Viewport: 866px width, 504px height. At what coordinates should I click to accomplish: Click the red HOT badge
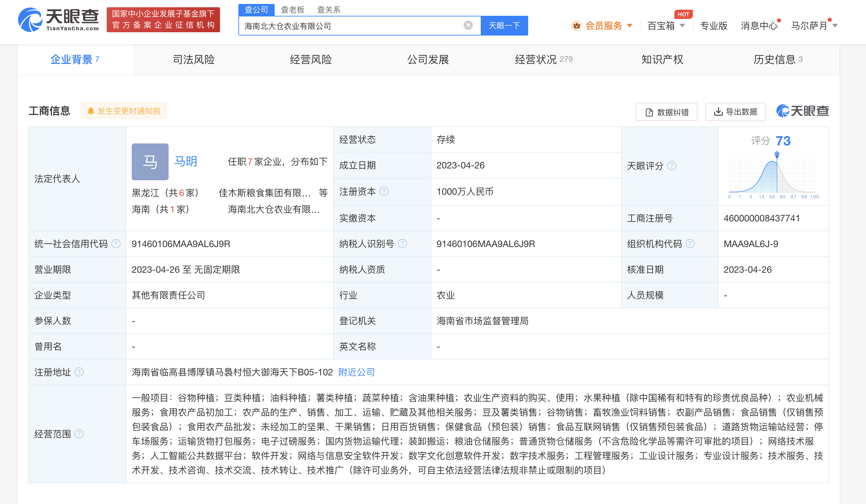(683, 14)
